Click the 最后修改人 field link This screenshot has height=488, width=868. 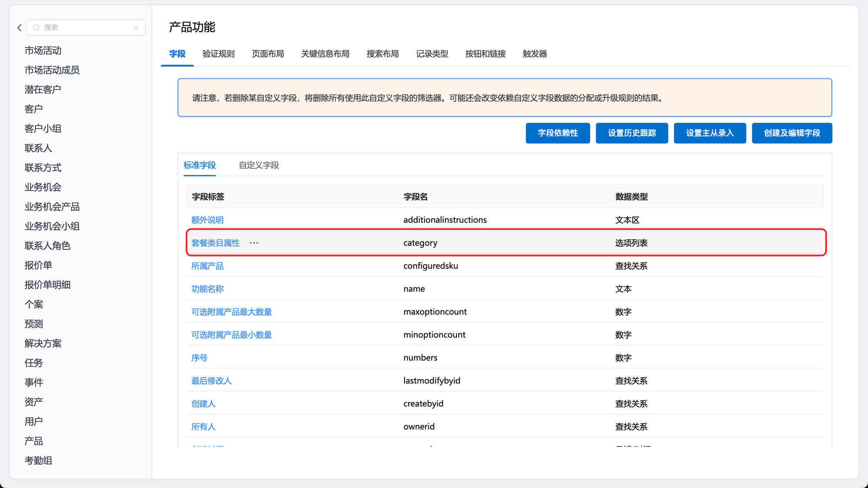[211, 381]
